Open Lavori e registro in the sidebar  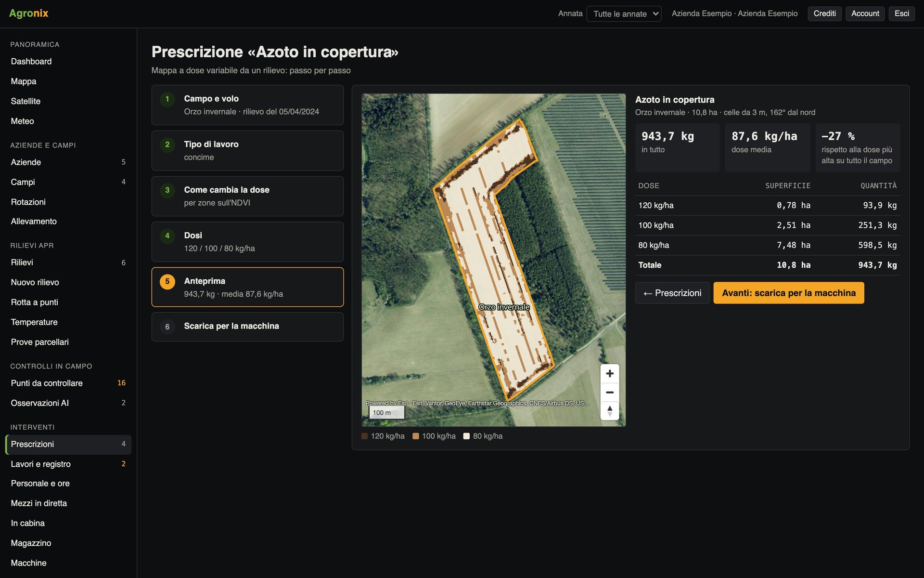(68, 464)
